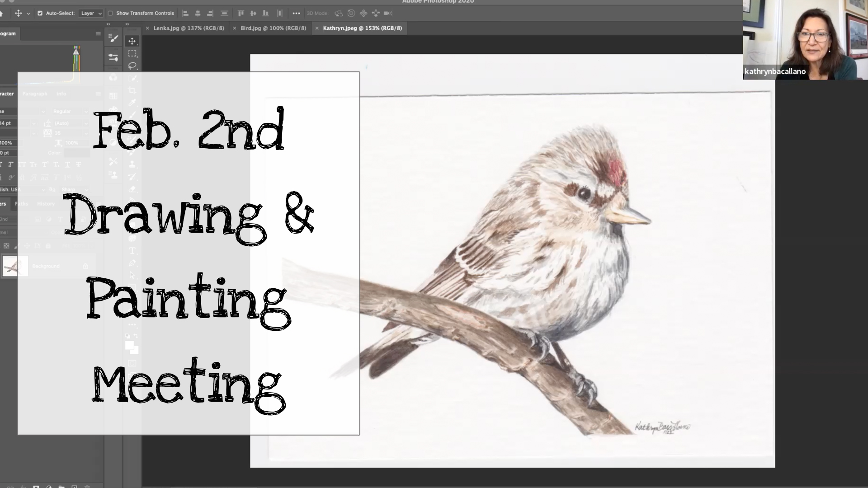Open the Move tool preset picker chevron
The image size is (868, 488).
tap(28, 14)
